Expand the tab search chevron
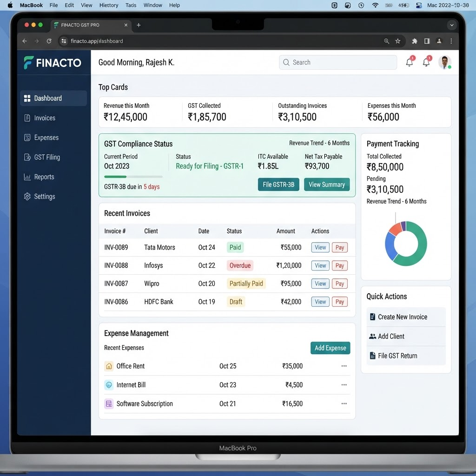This screenshot has height=476, width=476. click(x=452, y=25)
